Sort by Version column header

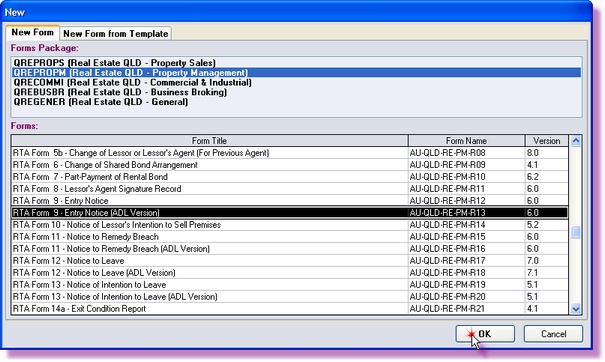(546, 140)
